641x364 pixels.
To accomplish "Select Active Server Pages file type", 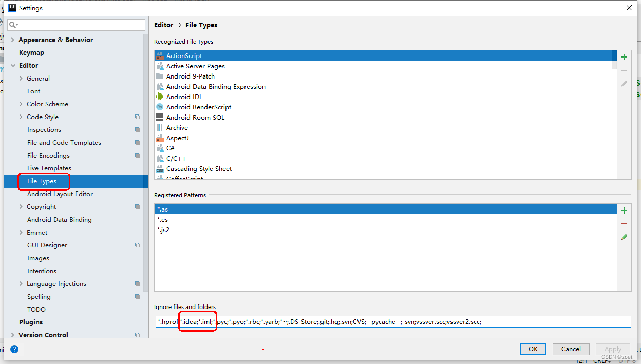I will pos(195,66).
